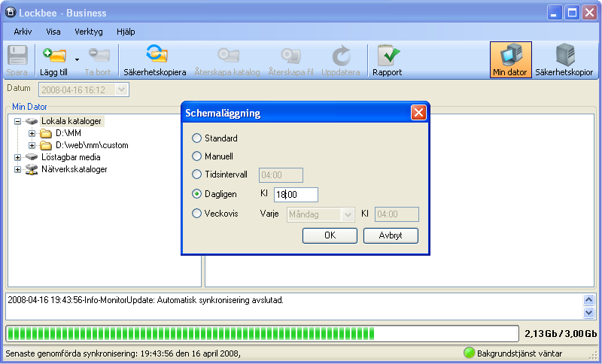Select the Veckovis radio button

196,214
